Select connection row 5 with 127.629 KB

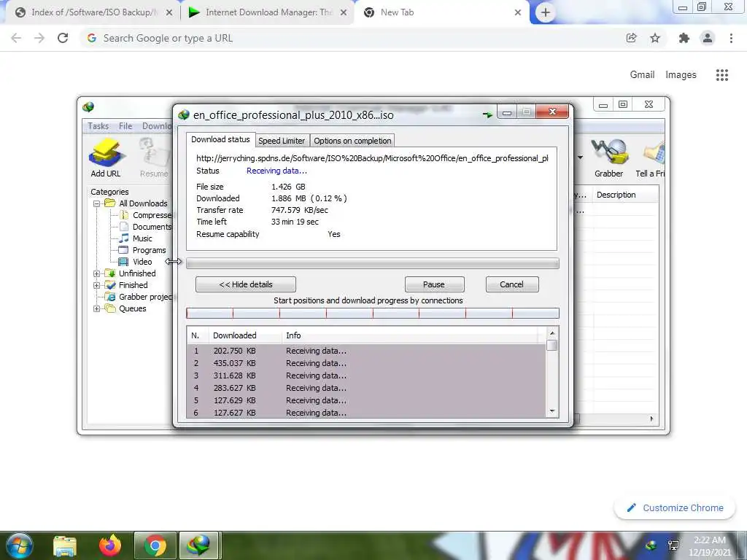point(366,400)
